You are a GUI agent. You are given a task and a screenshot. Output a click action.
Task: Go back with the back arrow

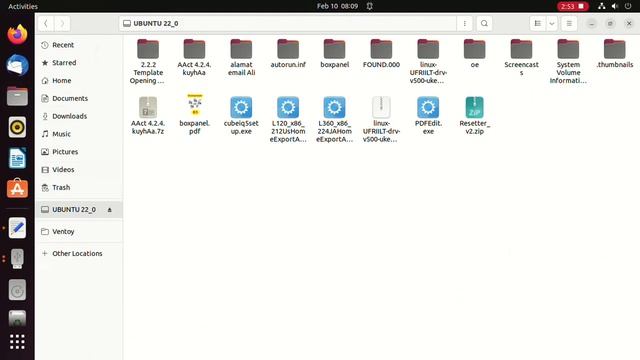click(46, 23)
